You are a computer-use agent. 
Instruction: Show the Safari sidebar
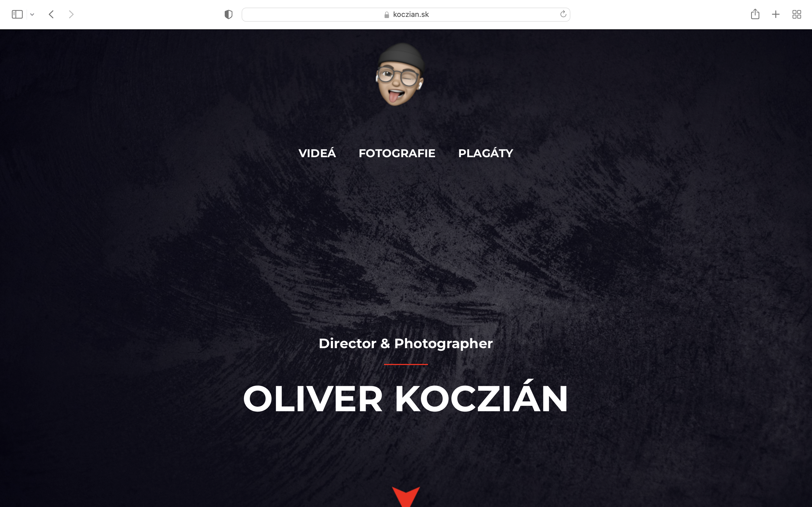point(17,14)
